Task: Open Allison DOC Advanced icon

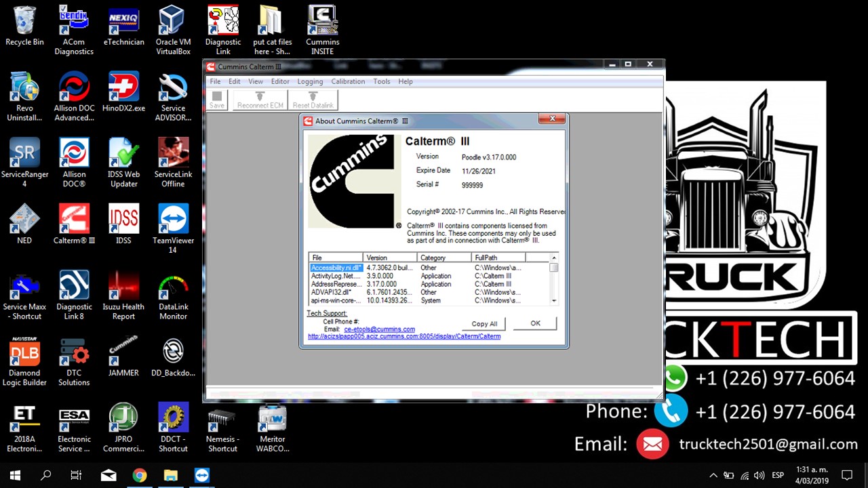Action: 74,97
